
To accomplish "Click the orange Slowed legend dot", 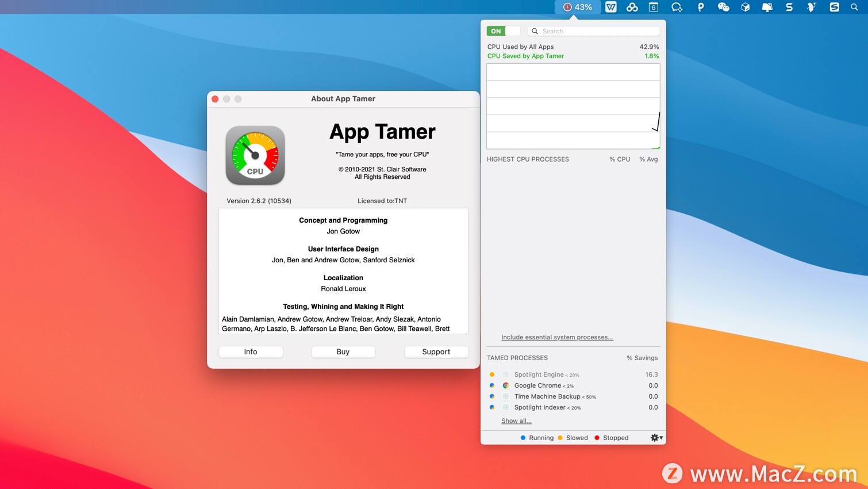I will pos(560,438).
